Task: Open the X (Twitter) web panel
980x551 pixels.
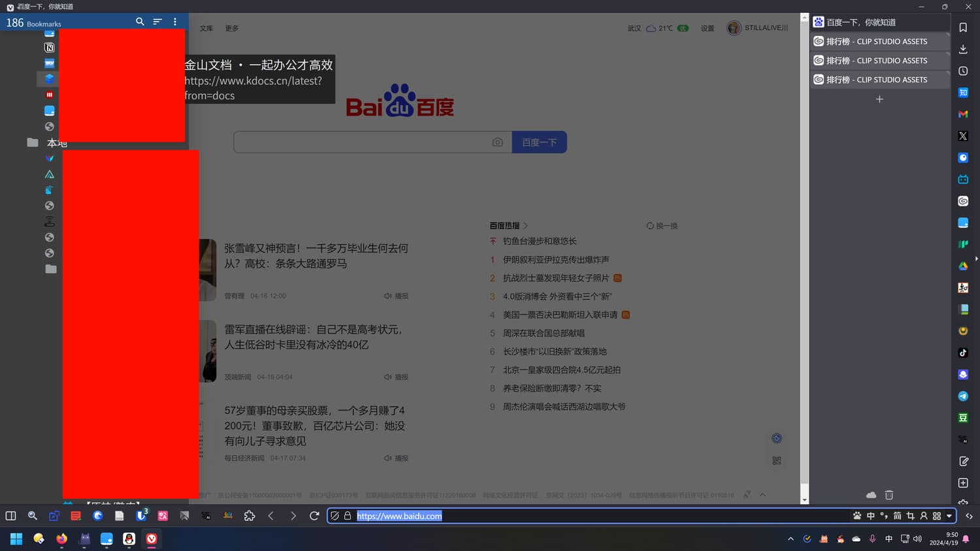Action: point(963,136)
